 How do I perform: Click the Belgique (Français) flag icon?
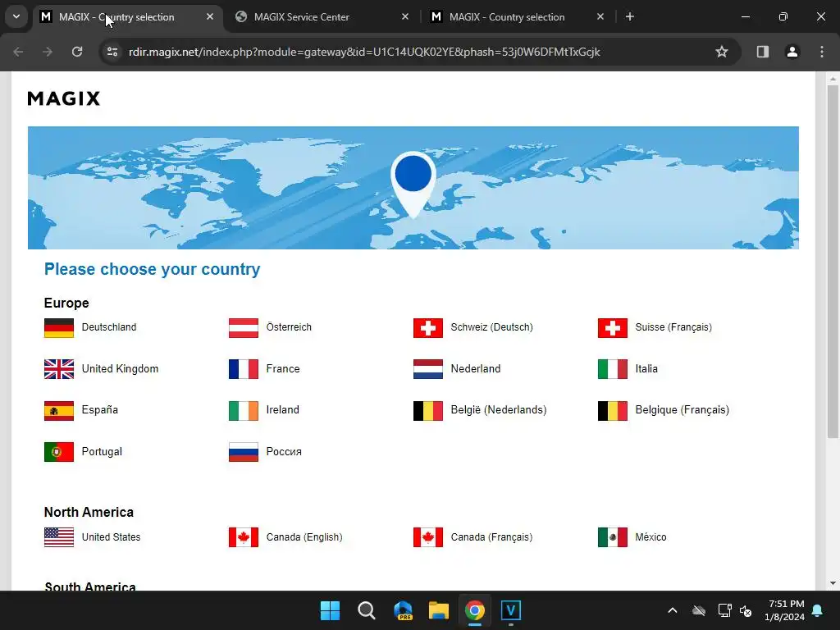click(x=612, y=411)
